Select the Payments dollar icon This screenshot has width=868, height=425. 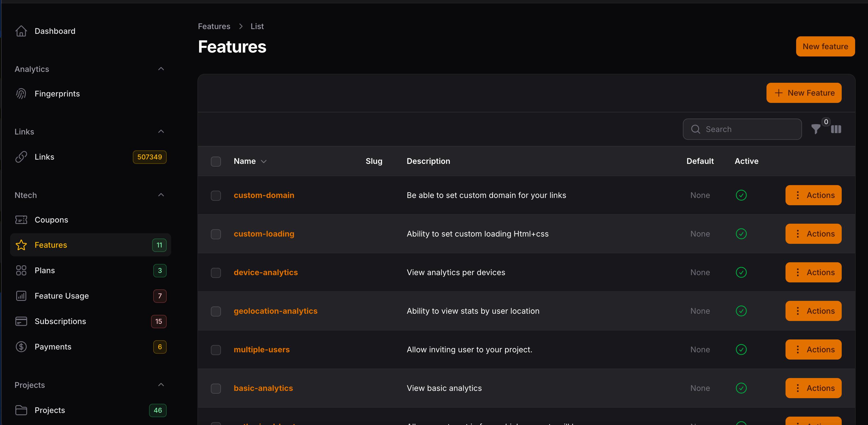[x=21, y=347]
